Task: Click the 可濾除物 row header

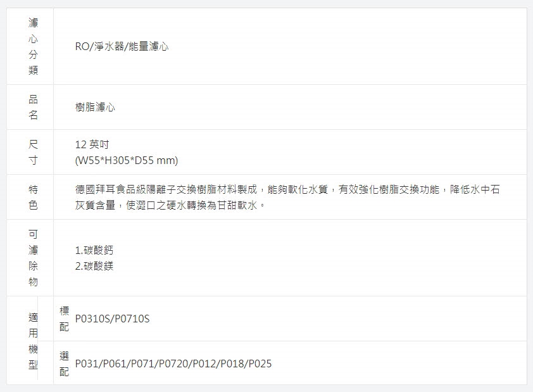Action: pyautogui.click(x=33, y=258)
